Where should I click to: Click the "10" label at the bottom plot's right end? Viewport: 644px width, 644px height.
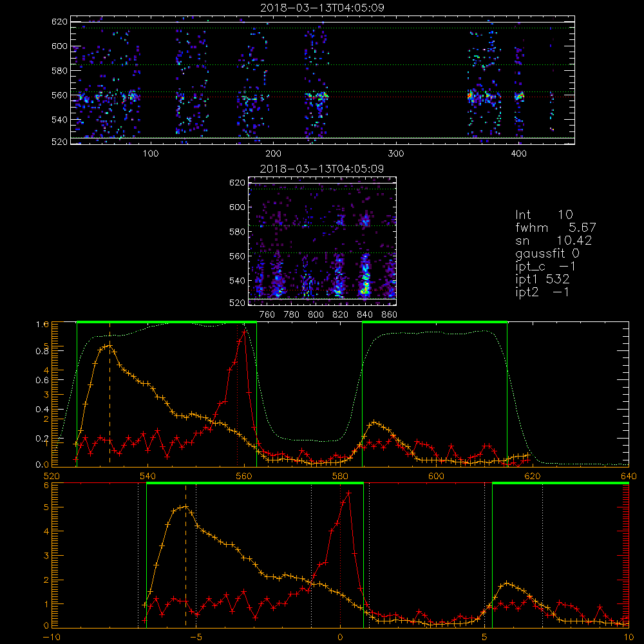(x=629, y=637)
